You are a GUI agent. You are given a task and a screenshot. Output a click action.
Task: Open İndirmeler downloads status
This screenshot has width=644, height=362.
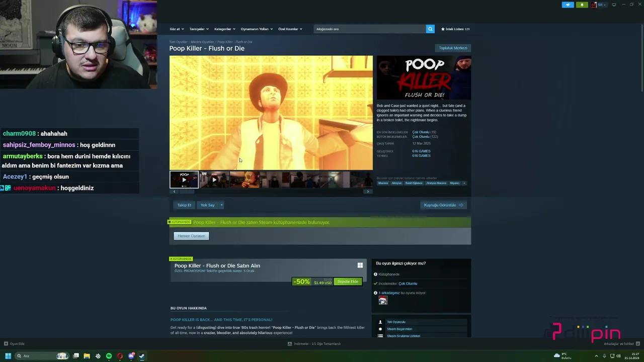[314, 344]
